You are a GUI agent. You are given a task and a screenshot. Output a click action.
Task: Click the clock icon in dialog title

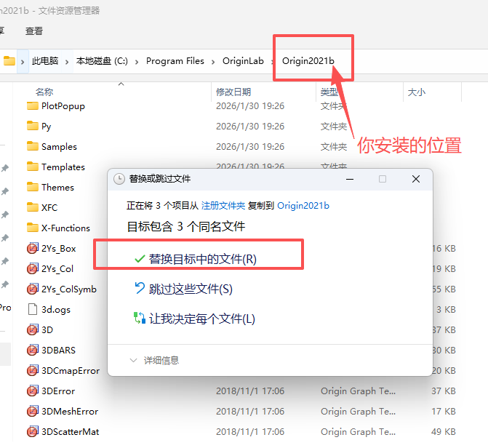pos(119,179)
